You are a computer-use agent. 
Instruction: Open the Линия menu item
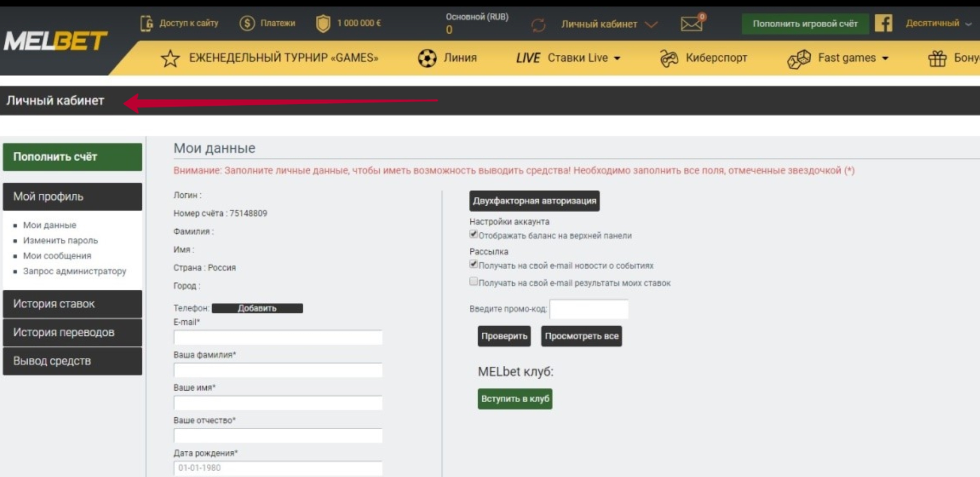460,58
